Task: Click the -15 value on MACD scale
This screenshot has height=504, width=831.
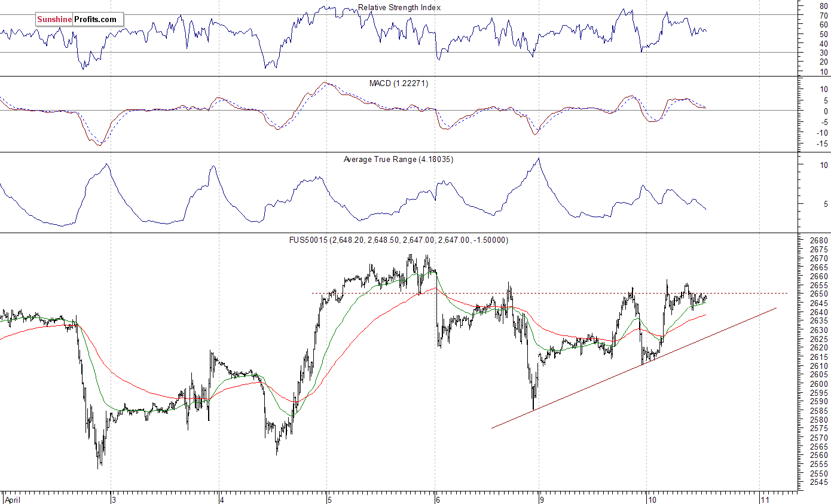Action: click(x=823, y=143)
